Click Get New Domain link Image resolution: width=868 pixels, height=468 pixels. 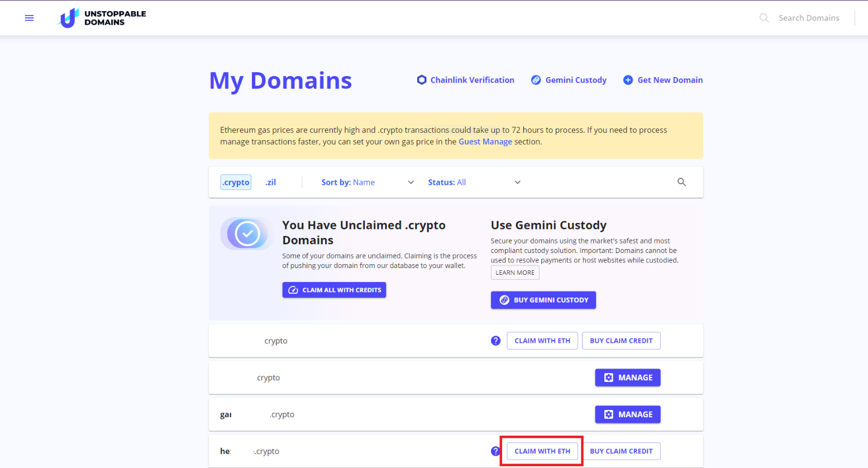point(663,80)
